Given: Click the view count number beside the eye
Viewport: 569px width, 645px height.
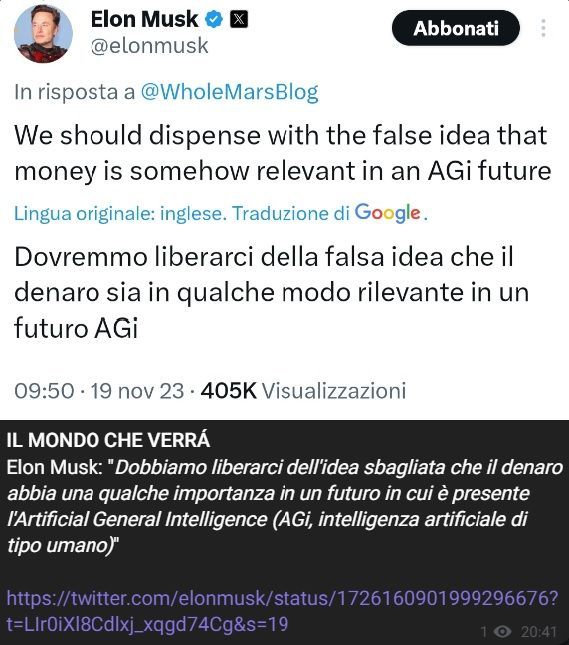Looking at the screenshot, I should tap(484, 631).
